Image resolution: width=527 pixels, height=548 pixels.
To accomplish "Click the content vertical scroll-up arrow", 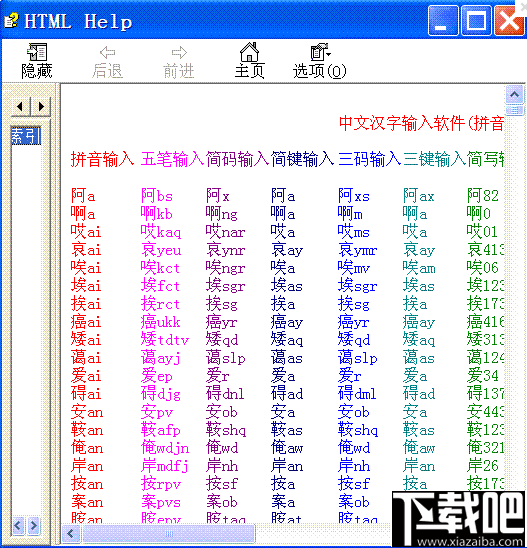I will coord(514,94).
